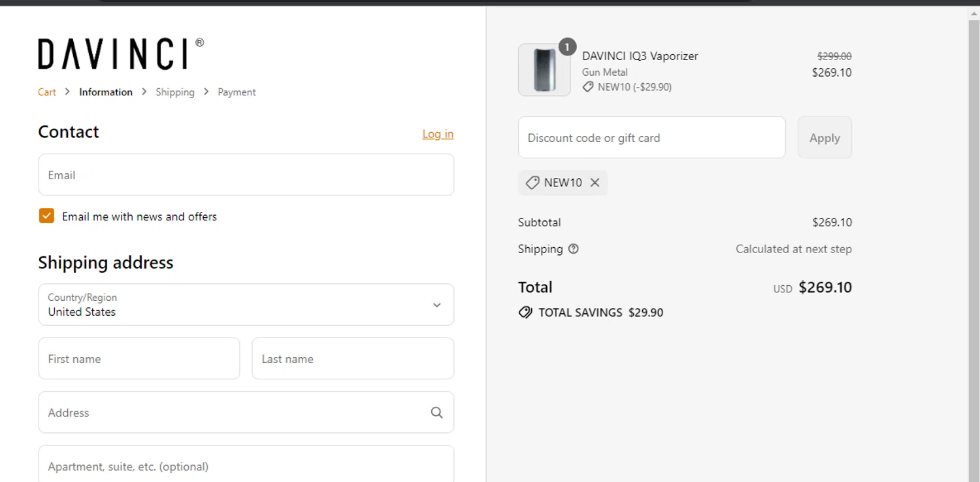The height and width of the screenshot is (482, 980).
Task: Apply the discount code button
Action: point(825,138)
